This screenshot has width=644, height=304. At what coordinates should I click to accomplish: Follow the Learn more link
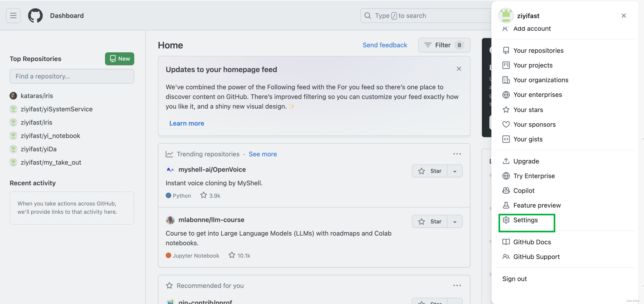[187, 123]
